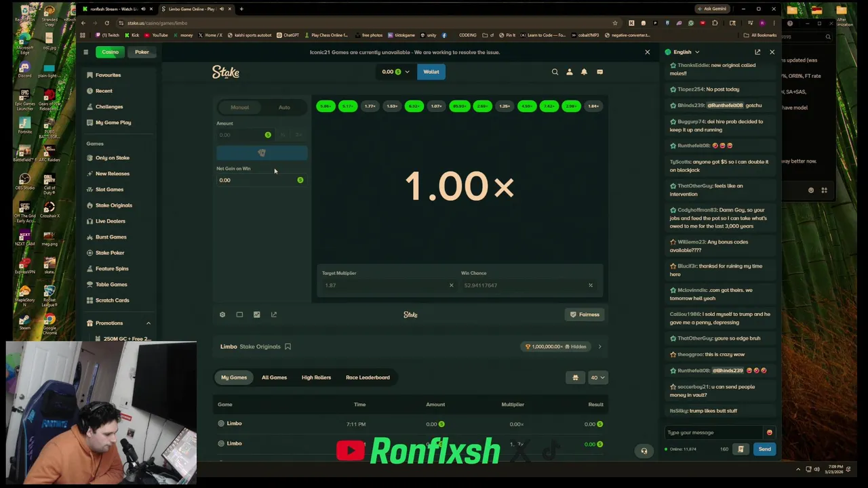Open Recent games in the sidebar
868x488 pixels.
coord(104,91)
